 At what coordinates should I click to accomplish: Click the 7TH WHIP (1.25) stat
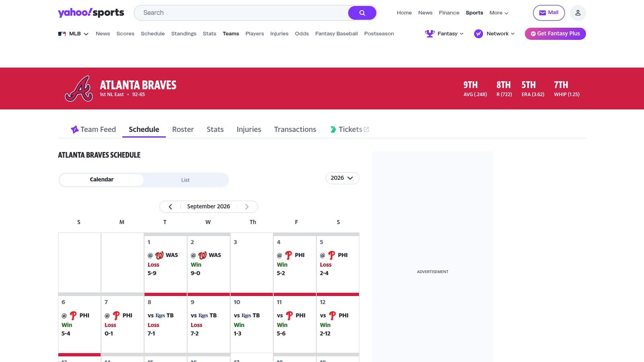(567, 89)
